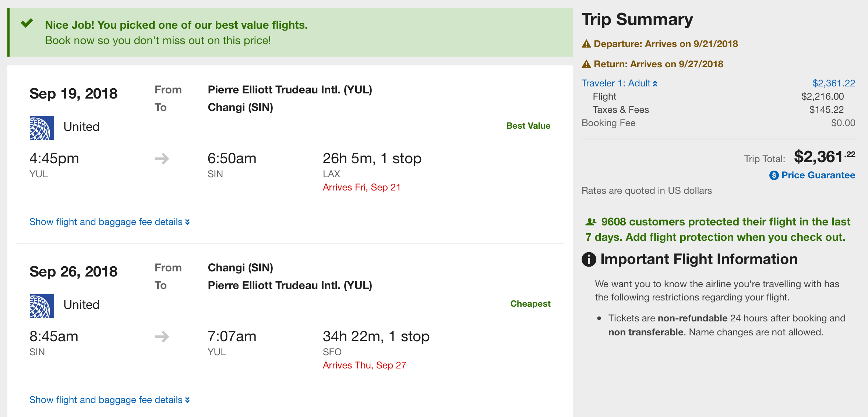
Task: Click the 'Nice Job!' best value banner heading
Action: tap(176, 25)
